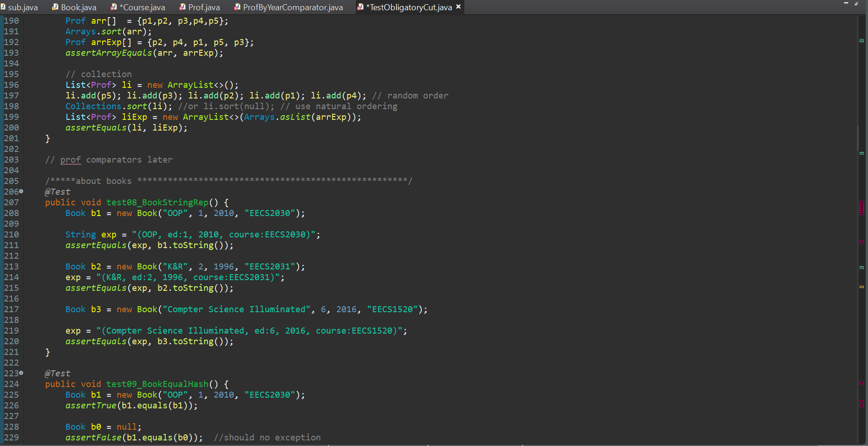This screenshot has height=446, width=868.
Task: Click the "// use natural ordering" comment
Action: (x=339, y=106)
